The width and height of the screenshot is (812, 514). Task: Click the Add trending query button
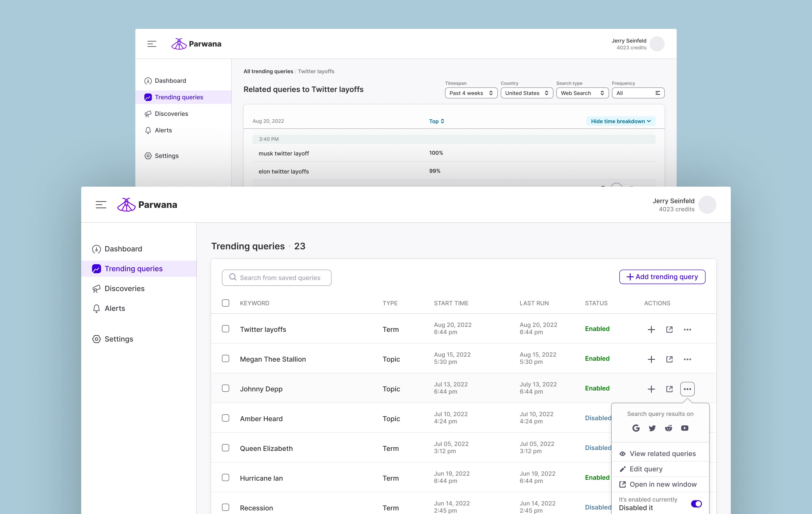pos(662,277)
